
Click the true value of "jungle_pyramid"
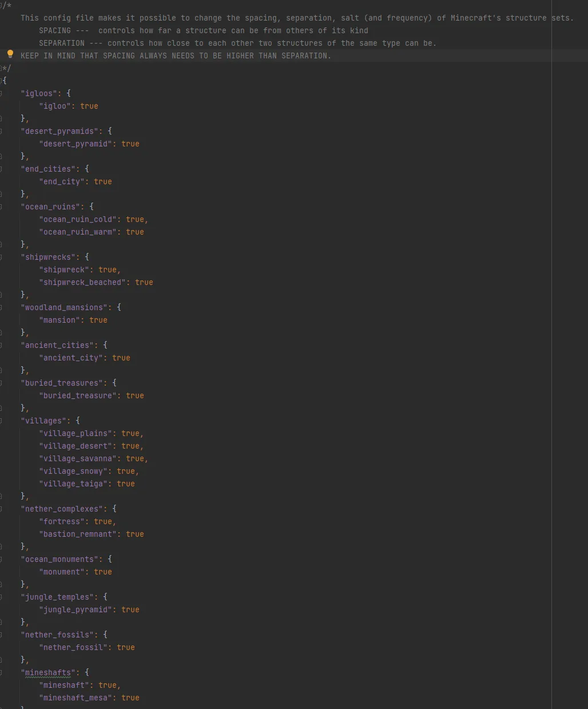point(130,609)
